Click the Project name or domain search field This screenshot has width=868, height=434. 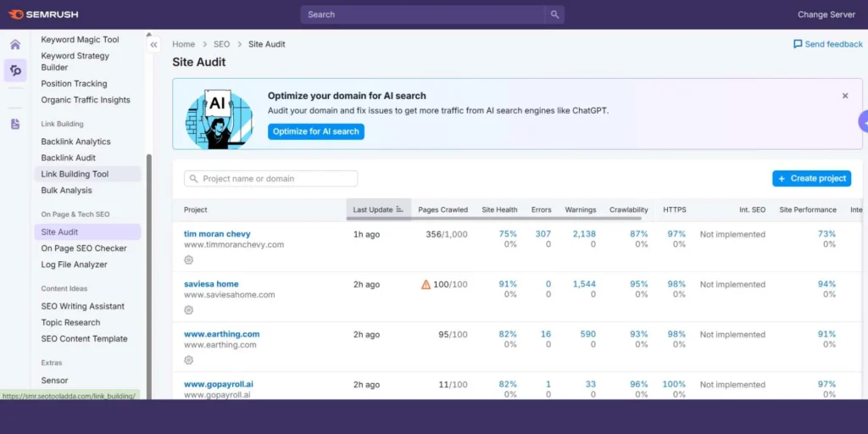(x=270, y=179)
